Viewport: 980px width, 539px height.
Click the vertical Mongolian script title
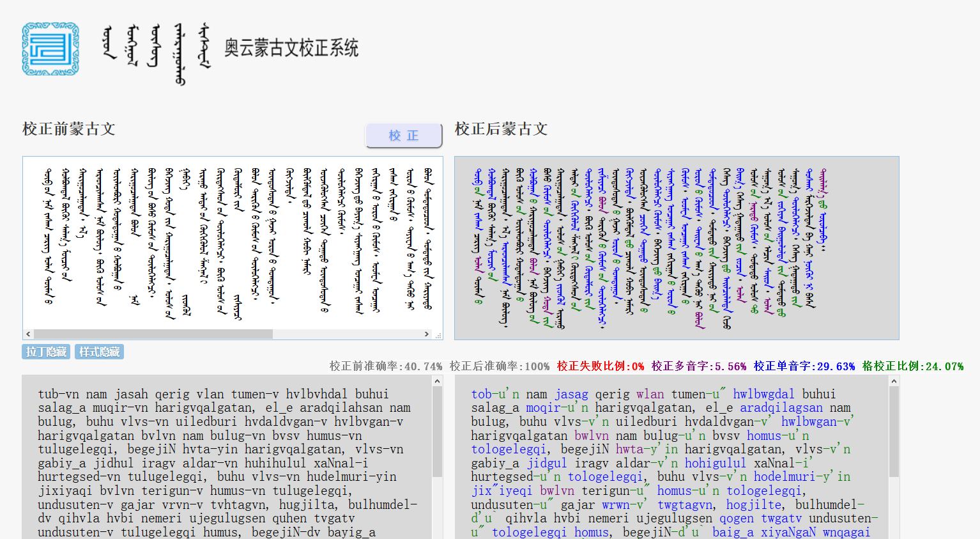pos(157,51)
